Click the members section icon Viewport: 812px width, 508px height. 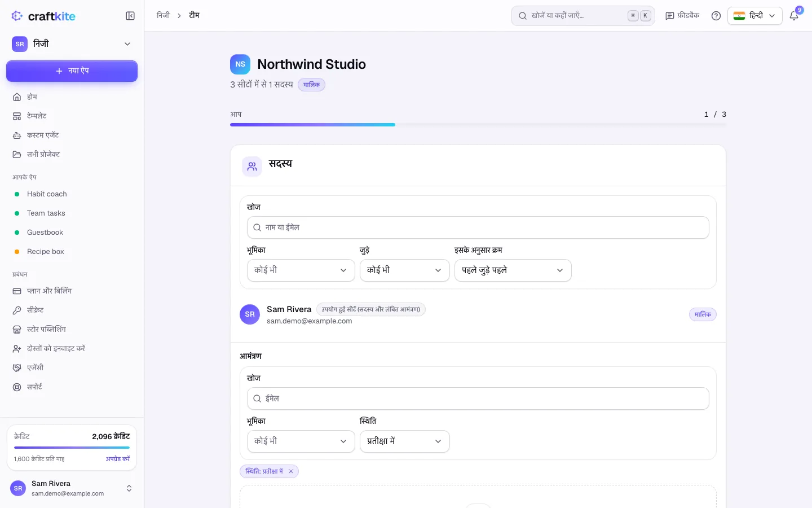(252, 167)
